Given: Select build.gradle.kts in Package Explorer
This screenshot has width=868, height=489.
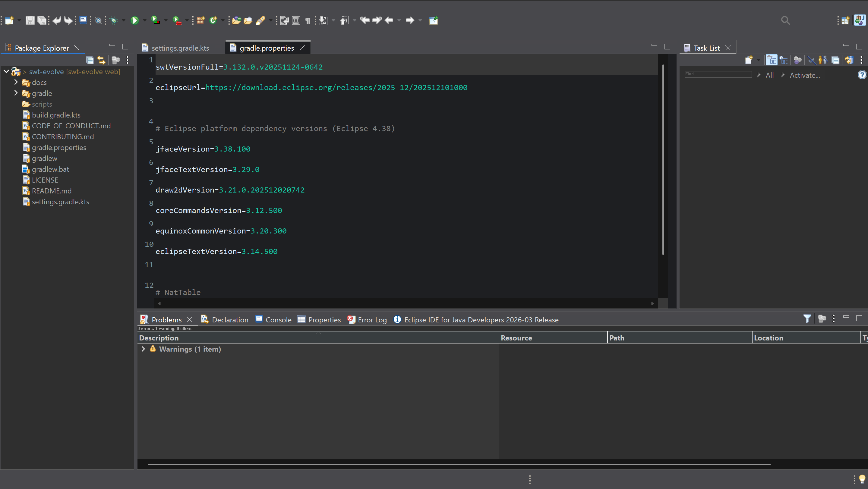Looking at the screenshot, I should [56, 115].
